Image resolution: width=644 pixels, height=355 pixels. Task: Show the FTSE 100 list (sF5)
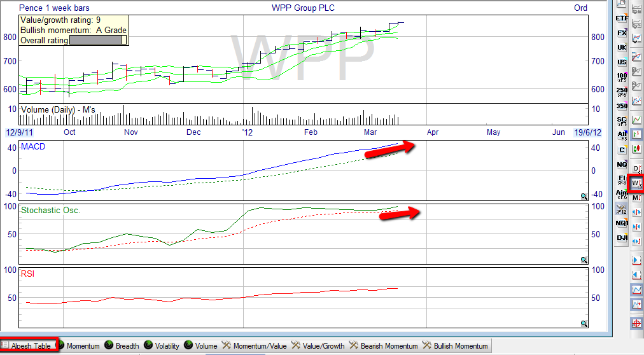coord(622,77)
